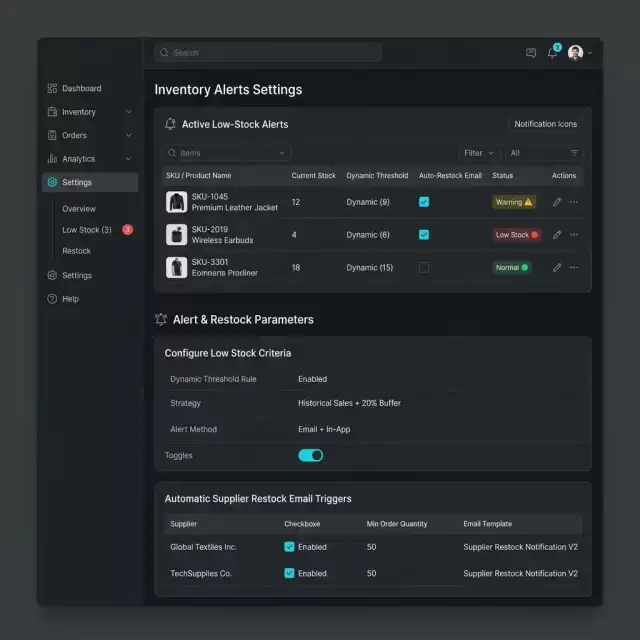This screenshot has width=640, height=640.
Task: Open more actions for SKU-2019
Action: (574, 235)
